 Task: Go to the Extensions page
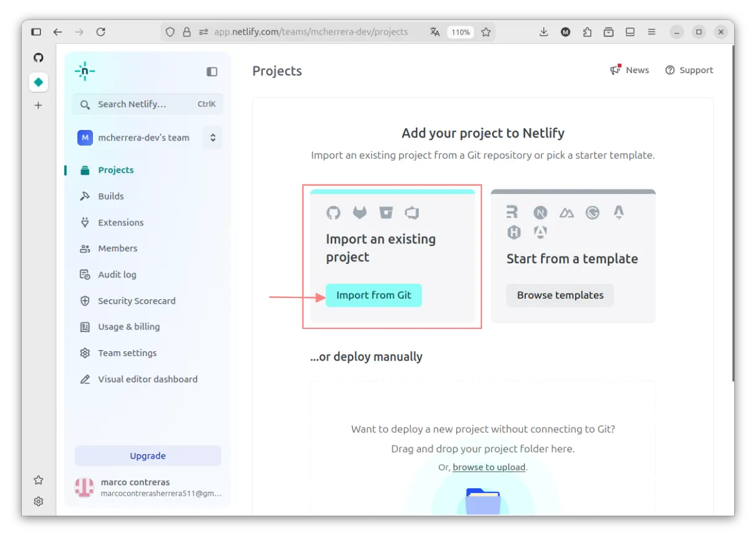pyautogui.click(x=120, y=222)
